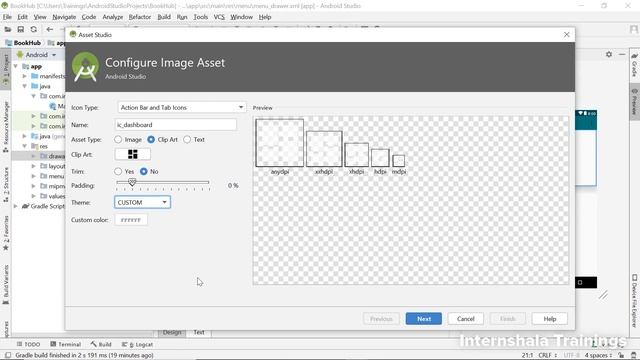640x360 pixels.
Task: Open the Build tool window
Action: point(101,344)
